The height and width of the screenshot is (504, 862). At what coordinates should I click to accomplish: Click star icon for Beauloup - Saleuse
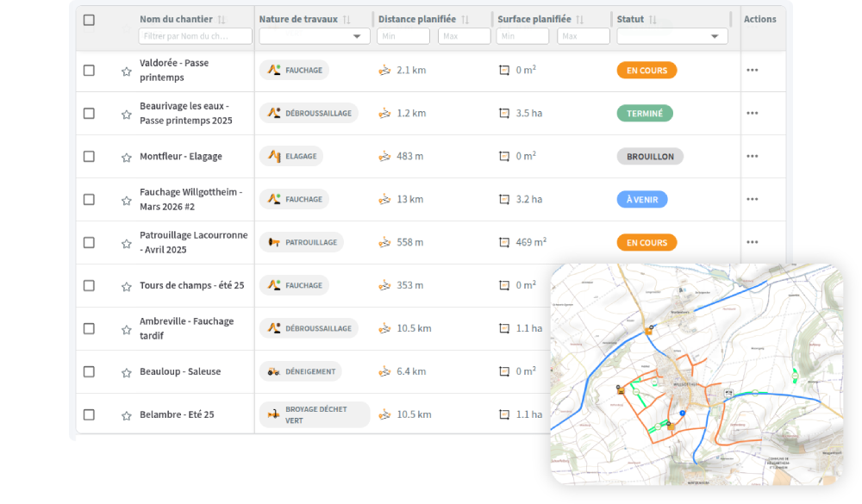[127, 372]
